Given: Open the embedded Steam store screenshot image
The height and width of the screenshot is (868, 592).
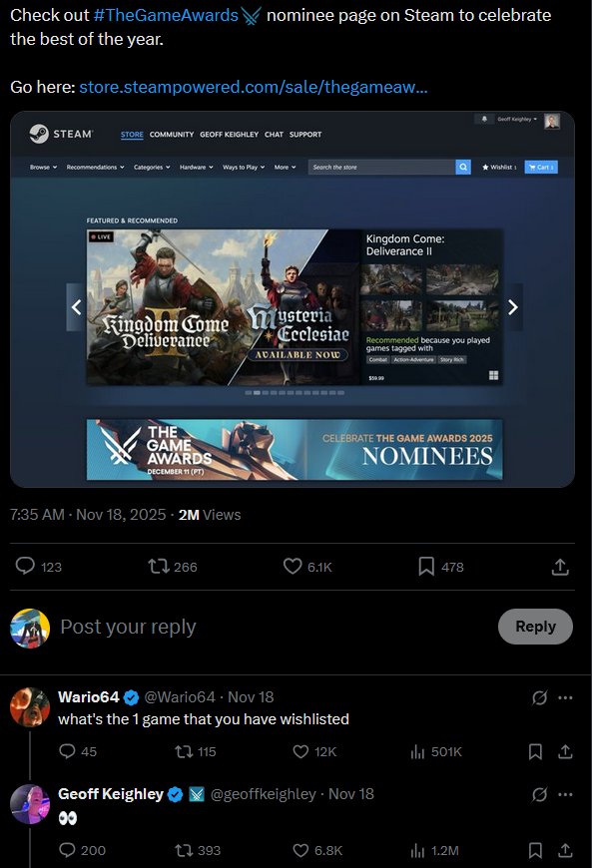Looking at the screenshot, I should tap(293, 299).
